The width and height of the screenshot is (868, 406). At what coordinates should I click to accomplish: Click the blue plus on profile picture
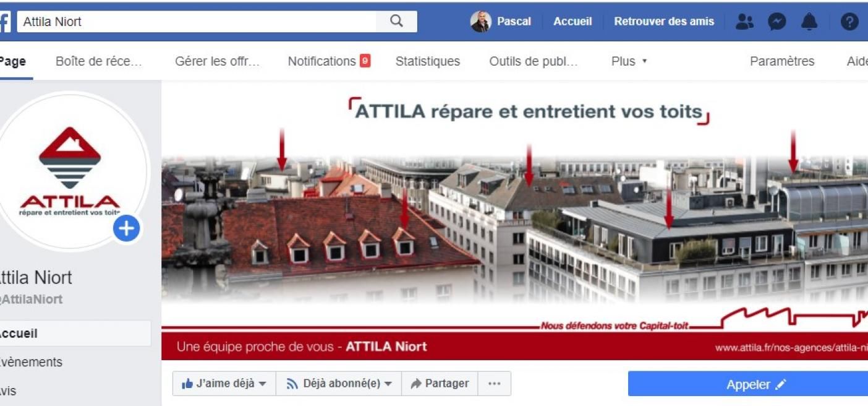click(x=127, y=229)
